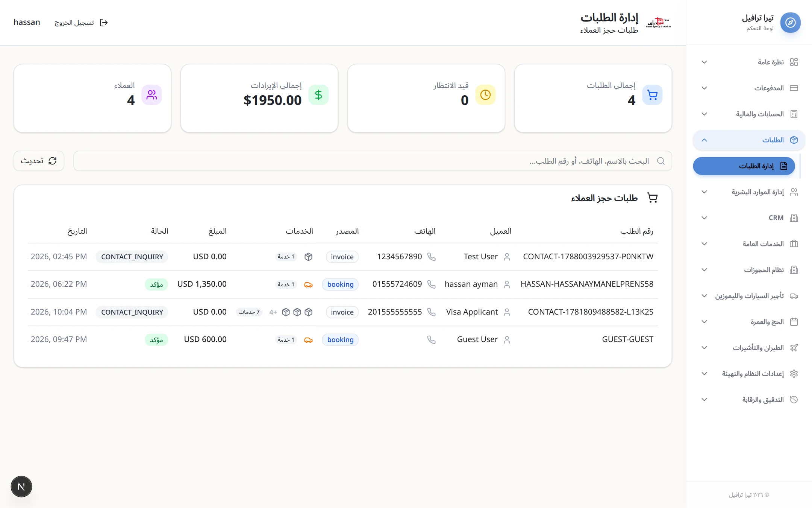This screenshot has height=508, width=812.
Task: Click the phone icon in Guest User row
Action: pyautogui.click(x=432, y=340)
